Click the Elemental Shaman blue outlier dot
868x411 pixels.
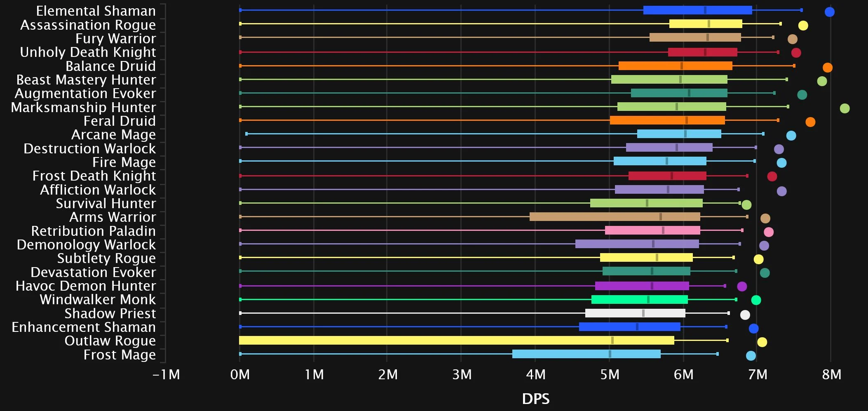tap(829, 12)
